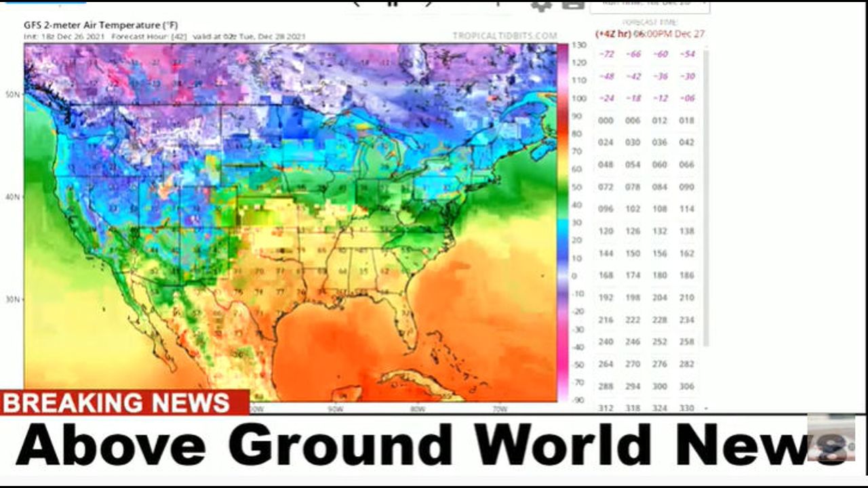The width and height of the screenshot is (868, 488).
Task: Advance to next forecast frame
Action: point(429,3)
